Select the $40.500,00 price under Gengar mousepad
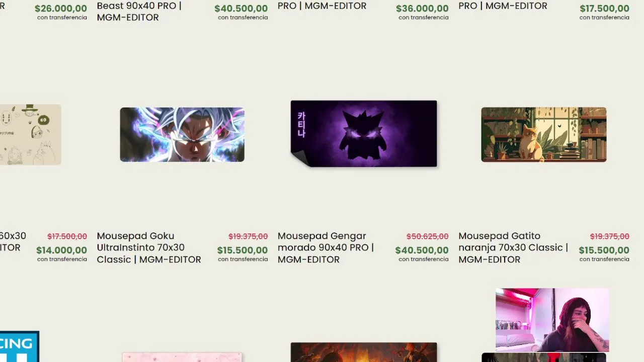Screen dimensions: 644x362 click(422, 250)
